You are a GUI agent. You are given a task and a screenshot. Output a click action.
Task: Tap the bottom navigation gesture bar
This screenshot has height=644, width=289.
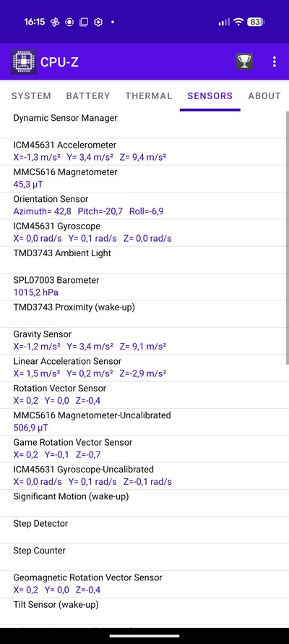144,636
